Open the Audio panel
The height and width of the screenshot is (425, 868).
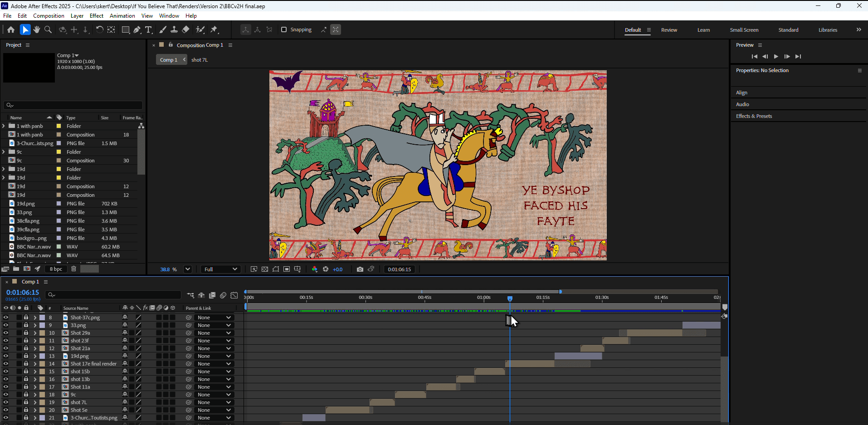742,104
